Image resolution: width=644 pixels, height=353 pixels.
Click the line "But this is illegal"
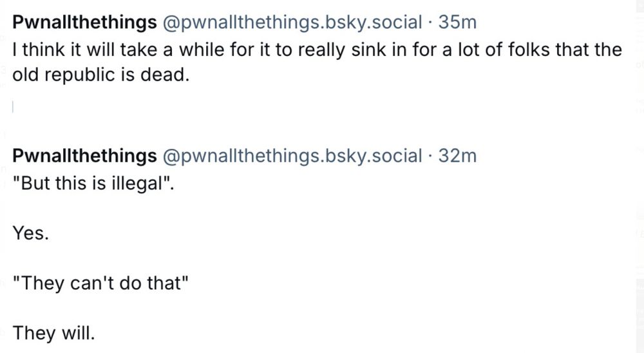(x=93, y=184)
